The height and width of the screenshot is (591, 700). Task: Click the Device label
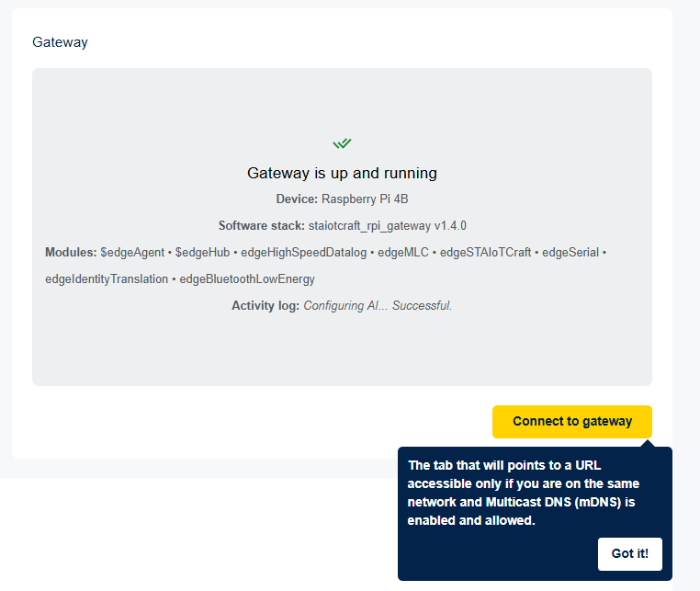pyautogui.click(x=296, y=199)
